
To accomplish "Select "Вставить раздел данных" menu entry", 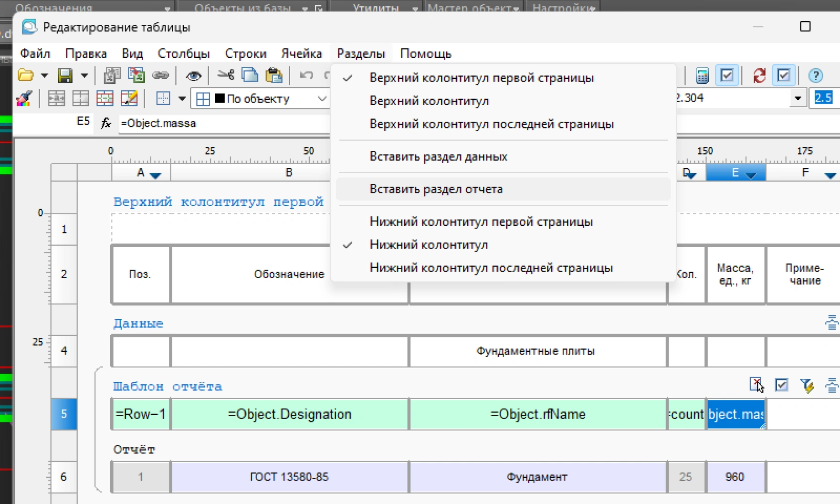I will click(438, 157).
